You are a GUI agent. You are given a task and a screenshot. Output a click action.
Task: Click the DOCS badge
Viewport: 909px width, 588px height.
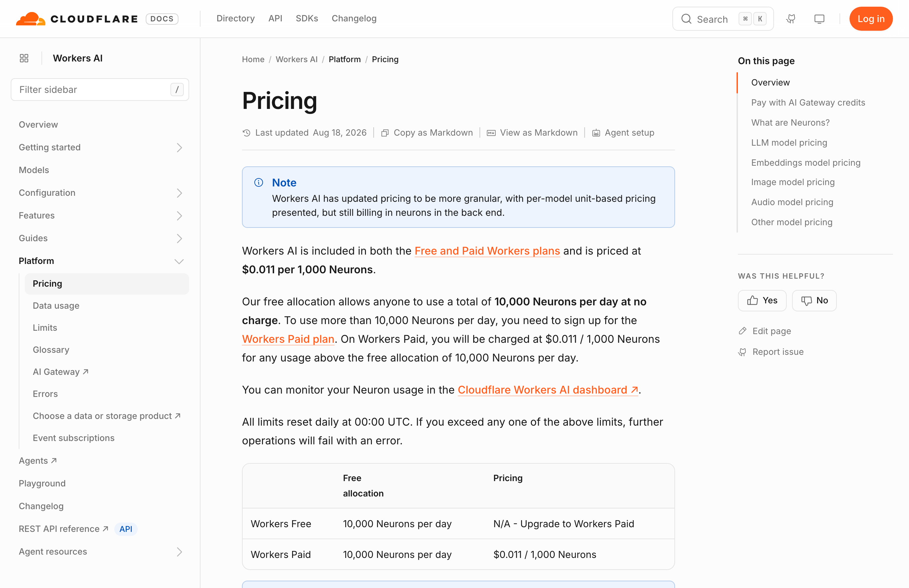pos(162,19)
